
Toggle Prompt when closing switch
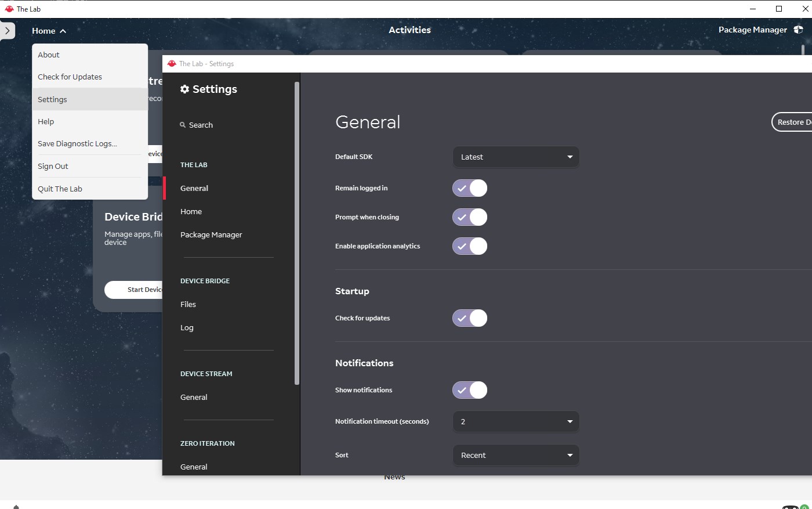tap(470, 217)
